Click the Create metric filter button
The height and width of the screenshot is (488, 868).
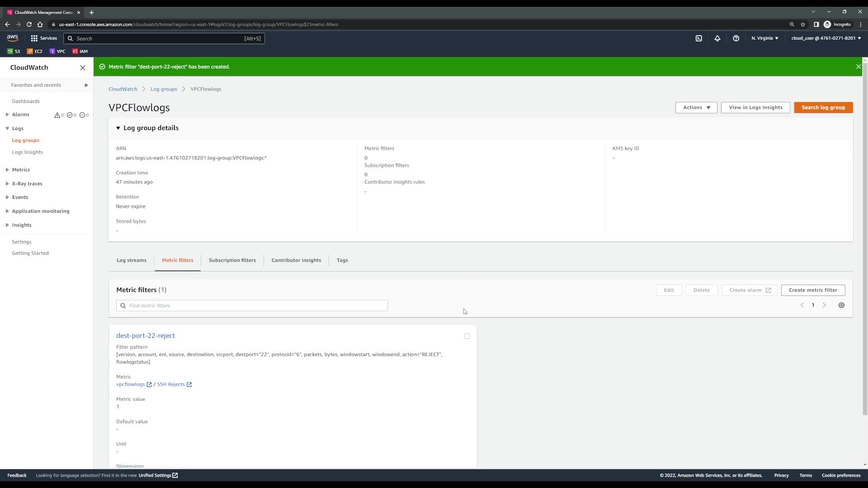[812, 290]
